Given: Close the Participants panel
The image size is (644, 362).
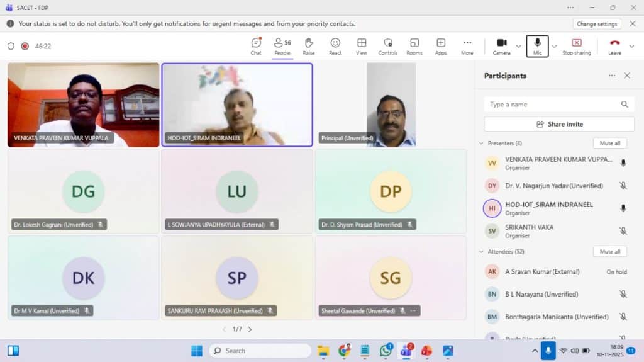Looking at the screenshot, I should point(627,76).
